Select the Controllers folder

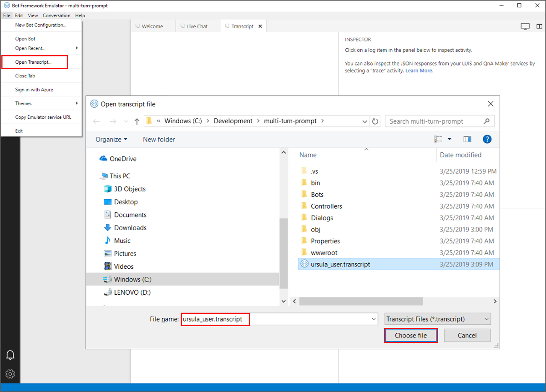321,206
